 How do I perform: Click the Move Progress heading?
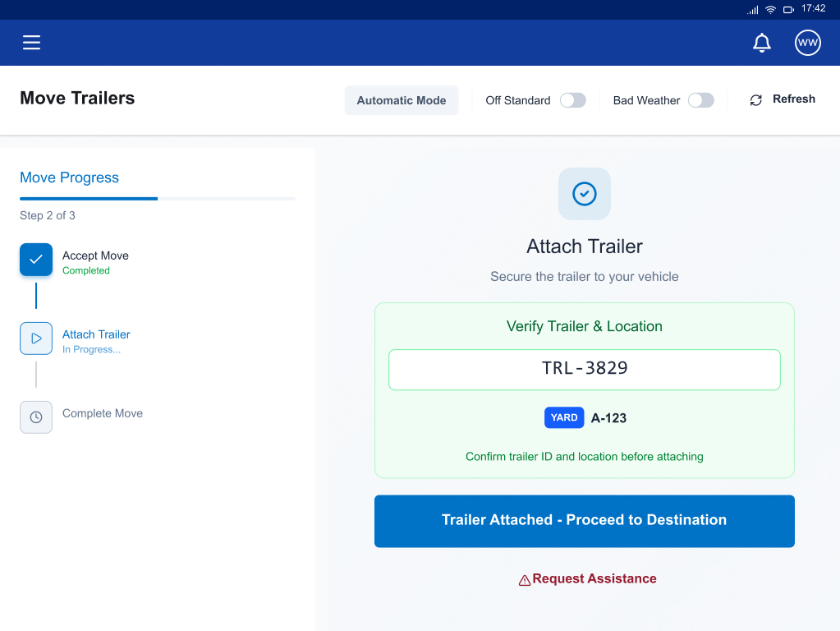(x=69, y=177)
